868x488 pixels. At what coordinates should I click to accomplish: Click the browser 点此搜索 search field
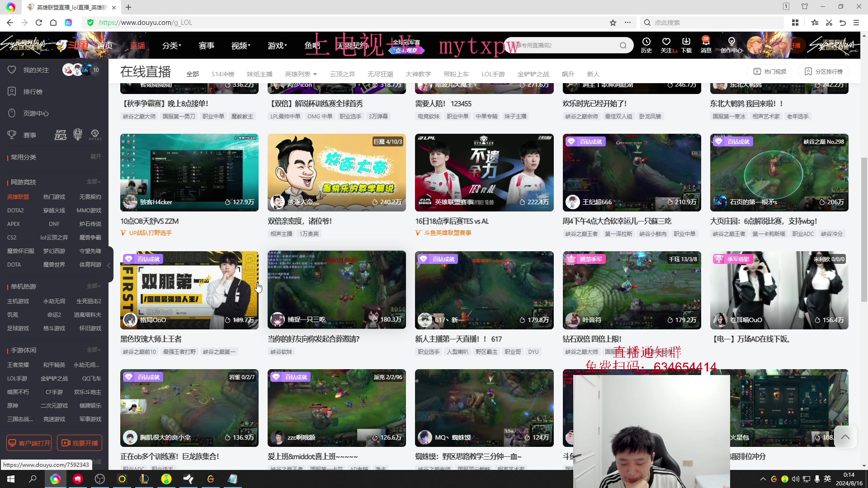712,23
